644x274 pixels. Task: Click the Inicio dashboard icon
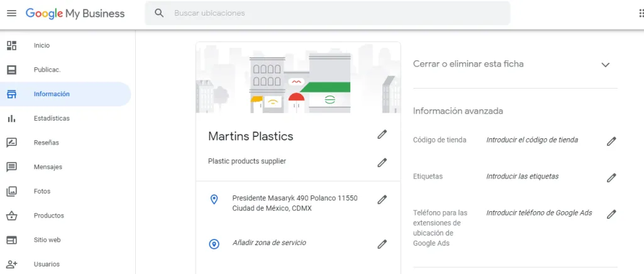(x=11, y=45)
